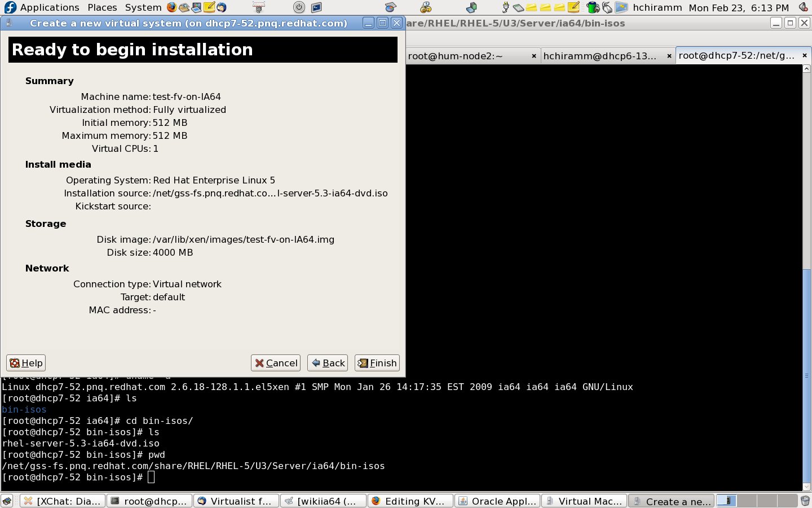Click the trash icon in bottom panel
The height and width of the screenshot is (508, 812).
(x=805, y=501)
